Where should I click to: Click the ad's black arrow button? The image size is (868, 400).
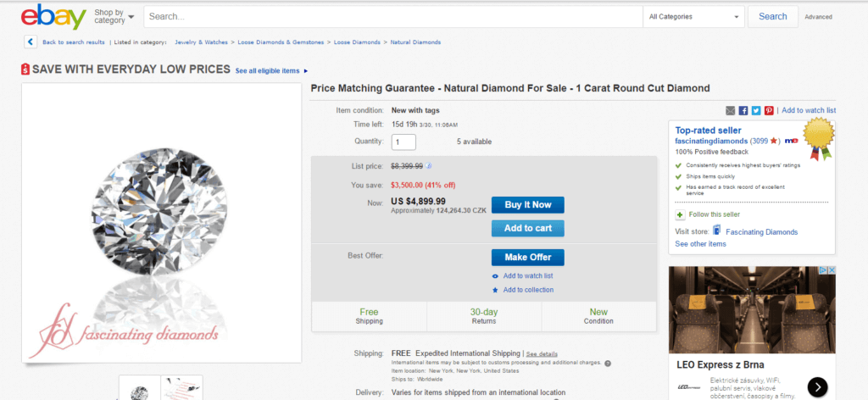click(817, 386)
